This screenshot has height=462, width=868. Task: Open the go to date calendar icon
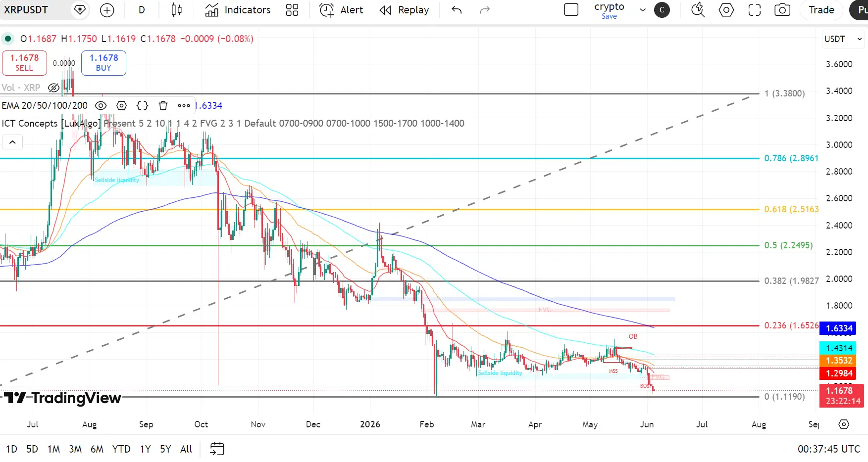(217, 449)
